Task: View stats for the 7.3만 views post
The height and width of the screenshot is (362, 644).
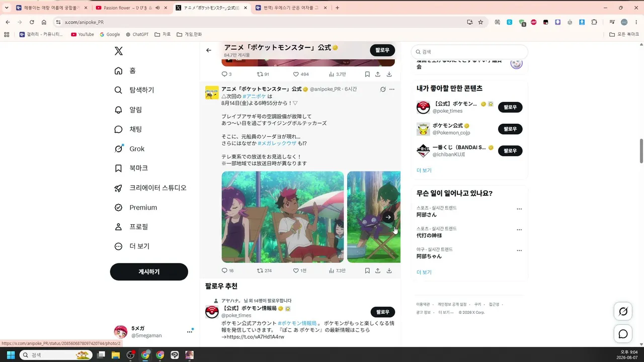Action: [337, 270]
